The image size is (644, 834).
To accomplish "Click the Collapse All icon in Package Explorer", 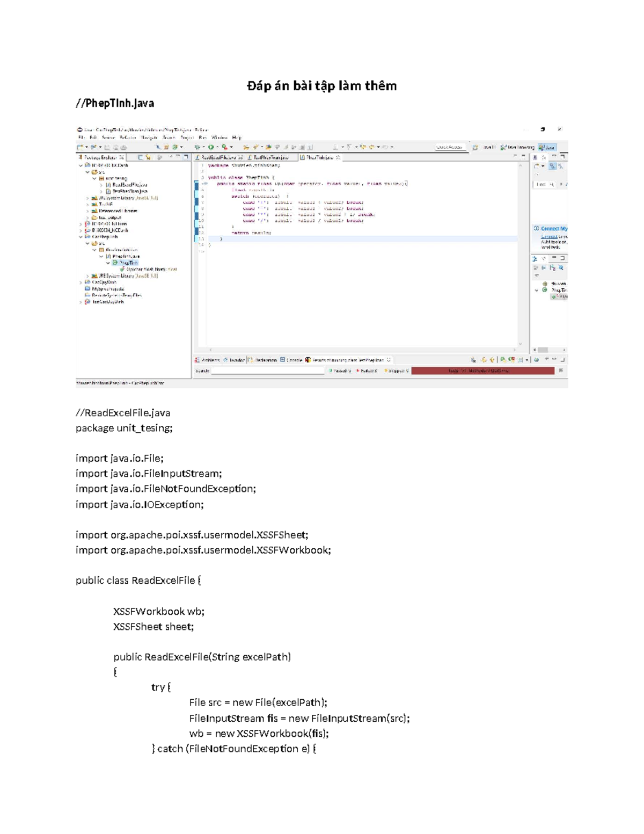I will pyautogui.click(x=141, y=157).
